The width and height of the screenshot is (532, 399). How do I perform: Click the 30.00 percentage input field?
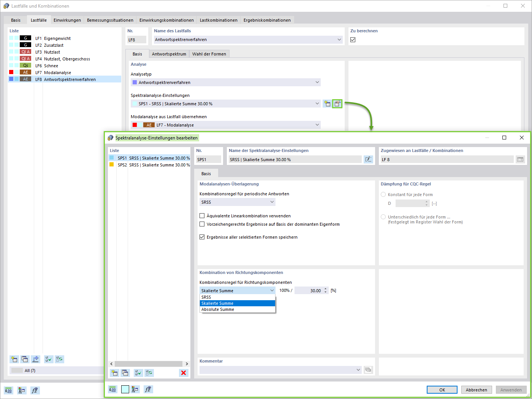pyautogui.click(x=308, y=291)
